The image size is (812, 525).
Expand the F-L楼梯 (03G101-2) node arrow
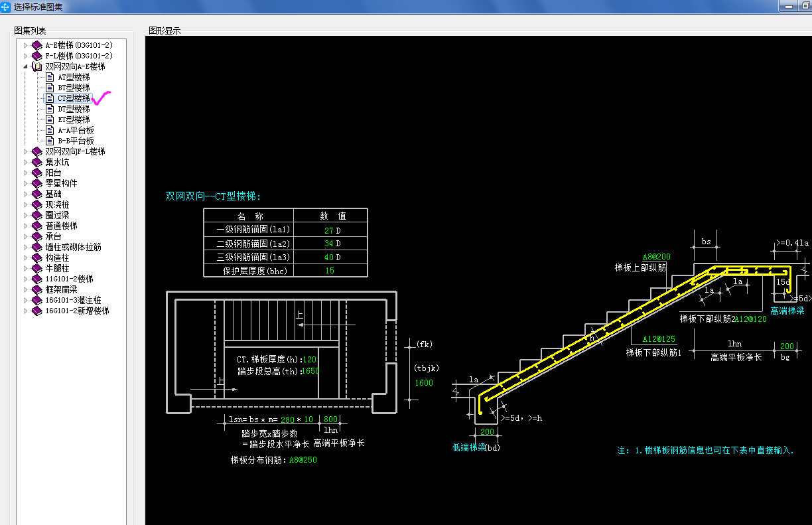click(26, 56)
